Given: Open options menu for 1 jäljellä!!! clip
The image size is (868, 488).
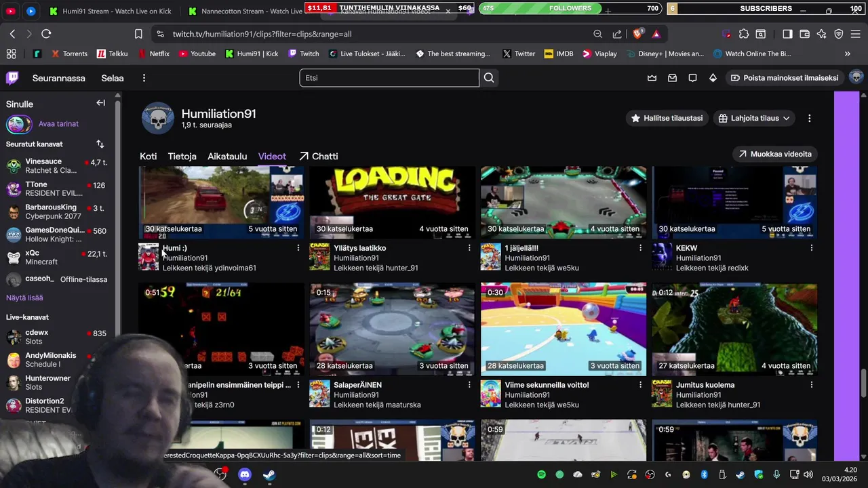Looking at the screenshot, I should 639,248.
